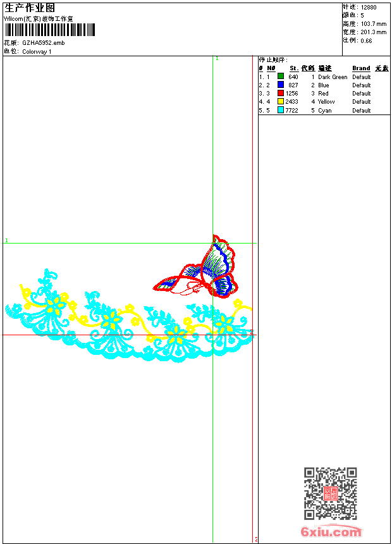Click the St. column header

293,68
